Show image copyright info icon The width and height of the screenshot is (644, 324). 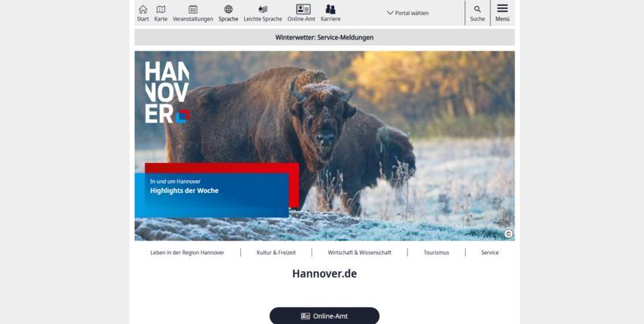pos(508,234)
